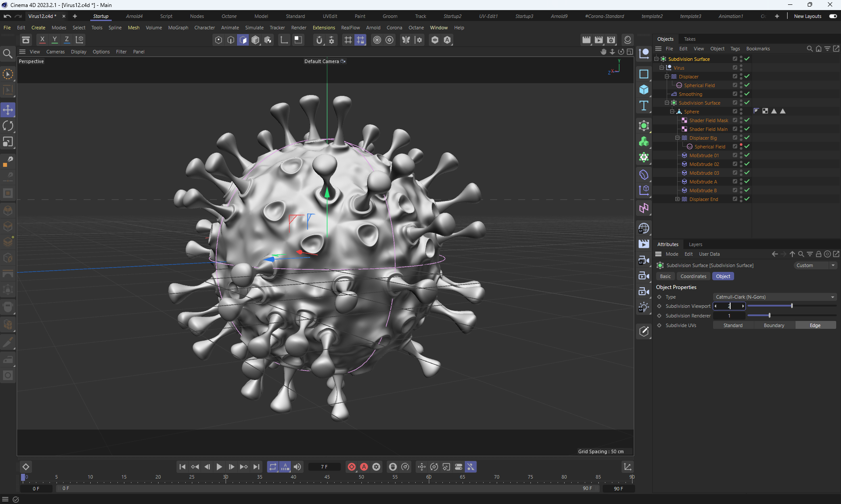Switch to the Takes tab
This screenshot has width=841, height=504.
point(689,39)
